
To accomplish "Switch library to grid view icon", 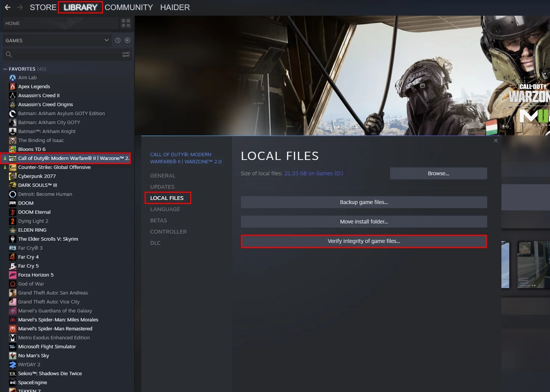I will point(126,23).
